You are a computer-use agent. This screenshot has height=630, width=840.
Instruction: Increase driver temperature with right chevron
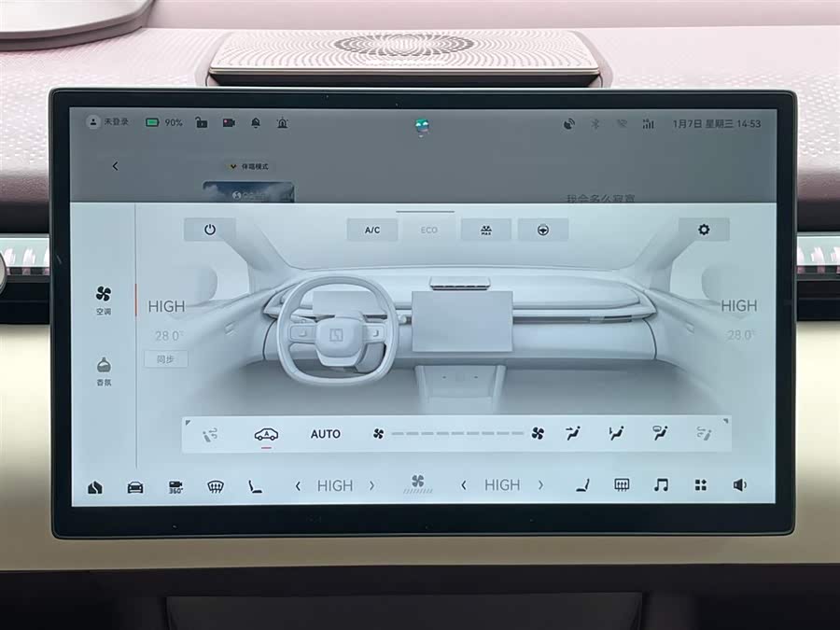click(x=371, y=486)
